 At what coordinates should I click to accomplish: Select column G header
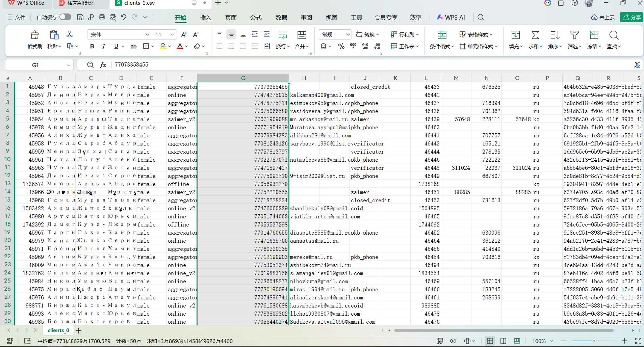coord(243,78)
